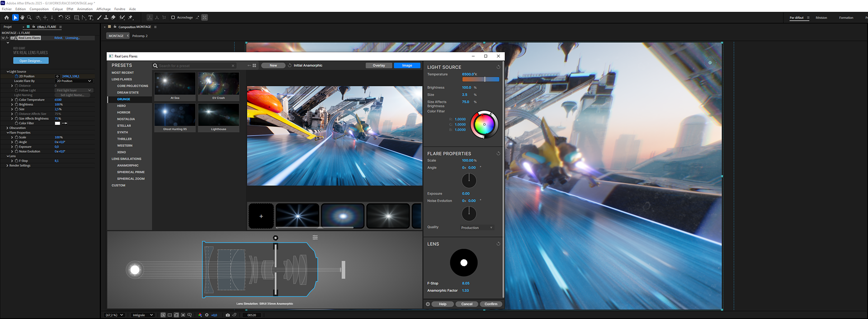Choose the Brush tool

point(99,18)
